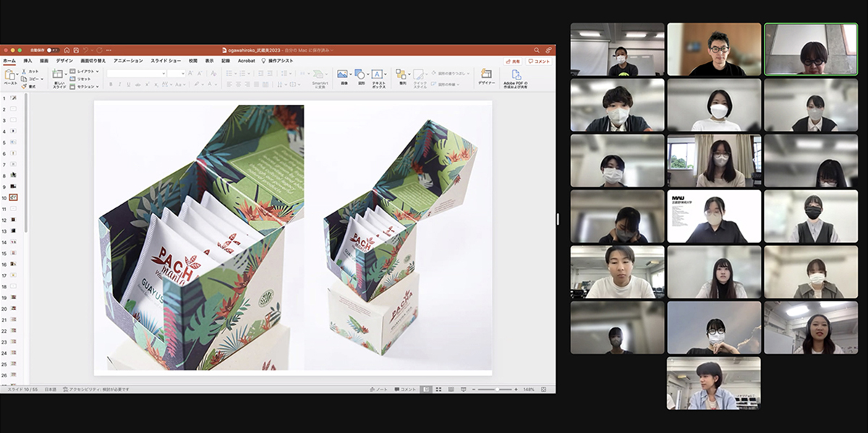Click the コメント Comments button in the ribbon
Viewport: 868px width, 433px height.
tap(540, 61)
